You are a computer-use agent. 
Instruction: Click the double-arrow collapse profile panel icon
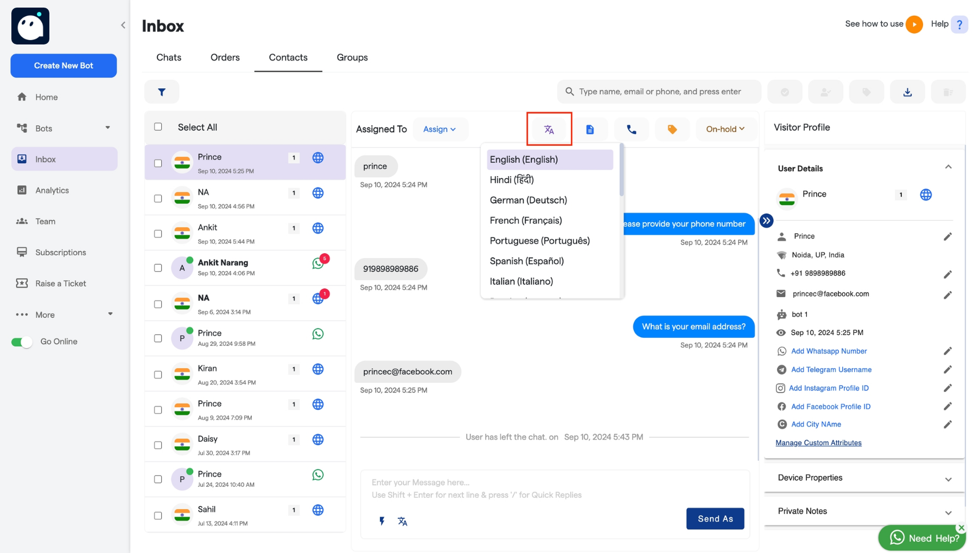click(x=766, y=221)
